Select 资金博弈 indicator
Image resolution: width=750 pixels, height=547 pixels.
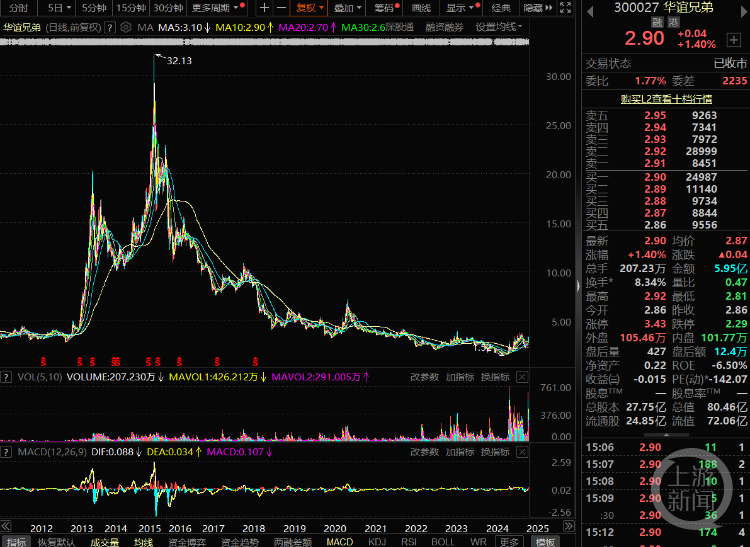coord(187,542)
